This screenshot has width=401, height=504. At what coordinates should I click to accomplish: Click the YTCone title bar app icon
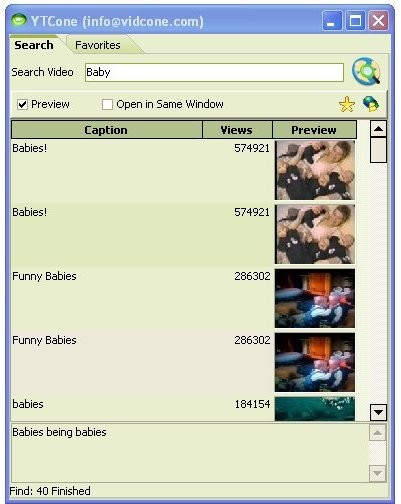coord(19,21)
